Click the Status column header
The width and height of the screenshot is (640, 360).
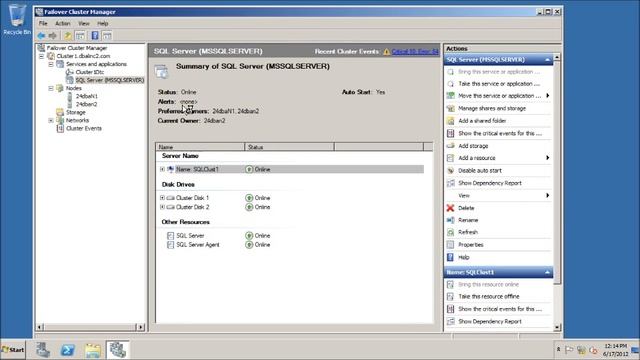click(x=289, y=147)
